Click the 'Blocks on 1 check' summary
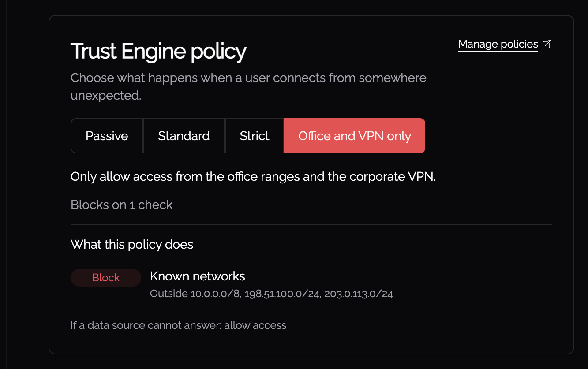This screenshot has width=588, height=369. click(x=122, y=205)
